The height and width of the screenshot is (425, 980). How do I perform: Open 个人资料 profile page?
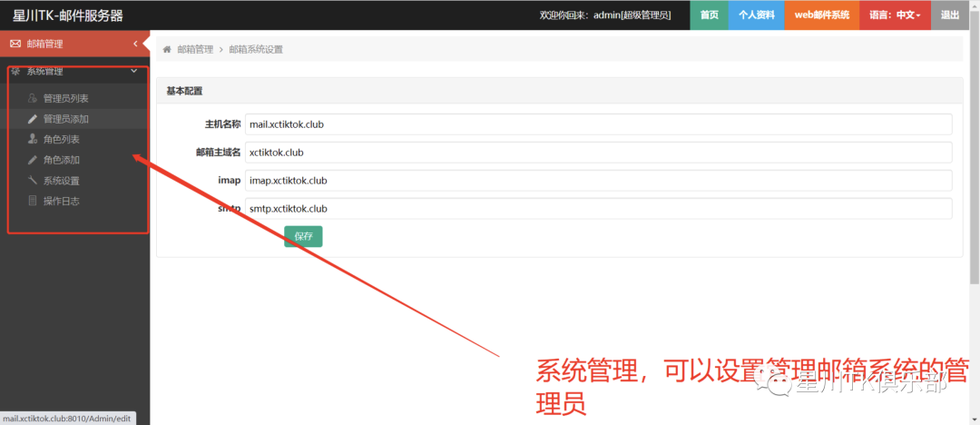coord(757,15)
